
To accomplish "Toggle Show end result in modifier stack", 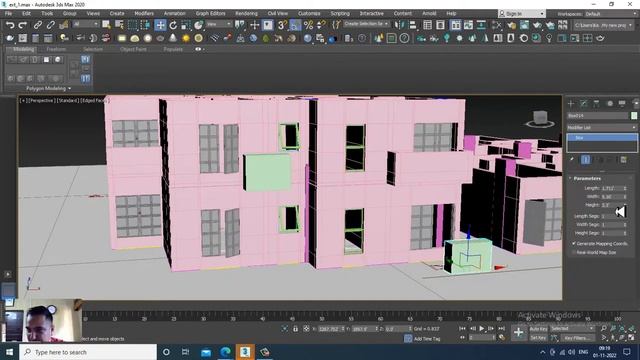I will click(585, 160).
